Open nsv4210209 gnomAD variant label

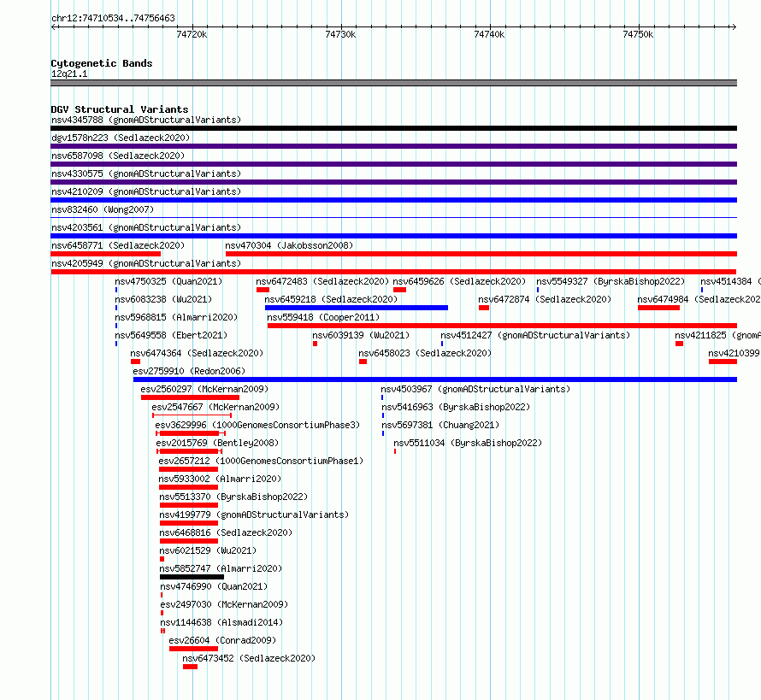coord(146,191)
